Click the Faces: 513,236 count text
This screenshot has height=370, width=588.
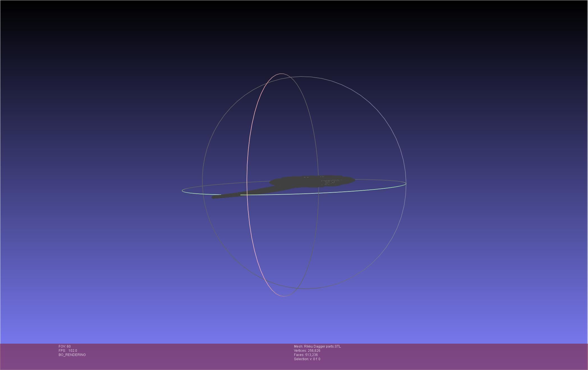click(306, 355)
